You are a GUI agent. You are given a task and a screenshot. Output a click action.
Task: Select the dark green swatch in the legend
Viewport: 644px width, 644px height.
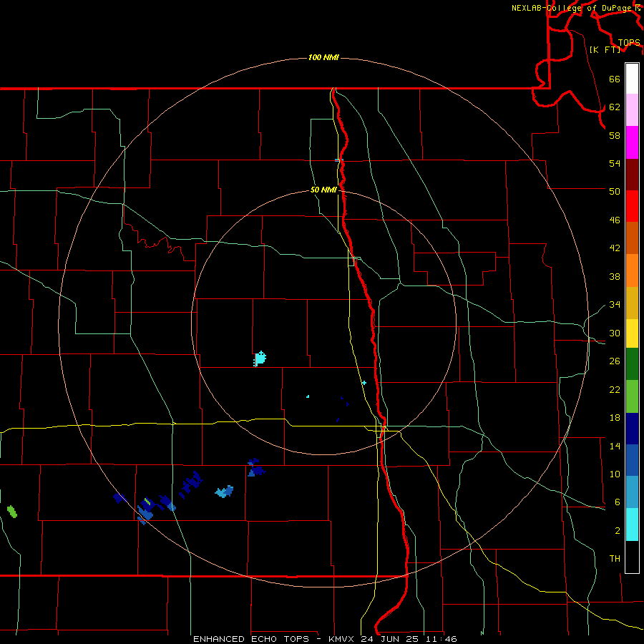632,364
